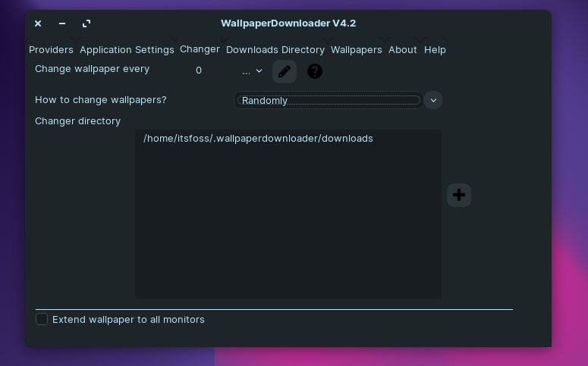Switch to the Providers tab
This screenshot has height=366, width=588.
[x=51, y=50]
